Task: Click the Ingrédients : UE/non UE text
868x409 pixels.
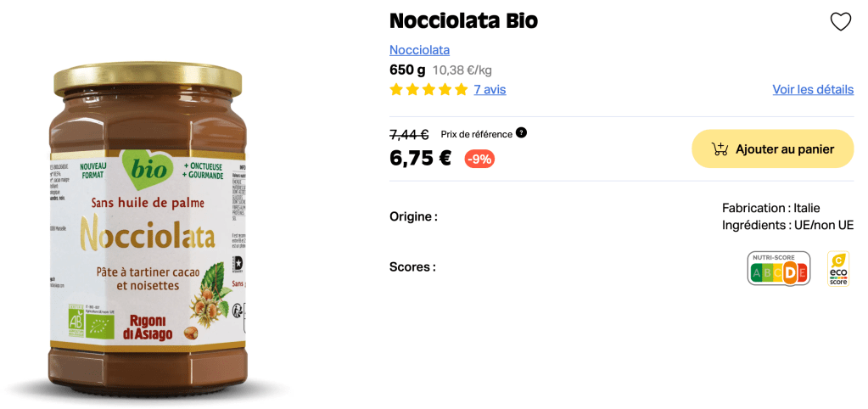Action: tap(787, 225)
